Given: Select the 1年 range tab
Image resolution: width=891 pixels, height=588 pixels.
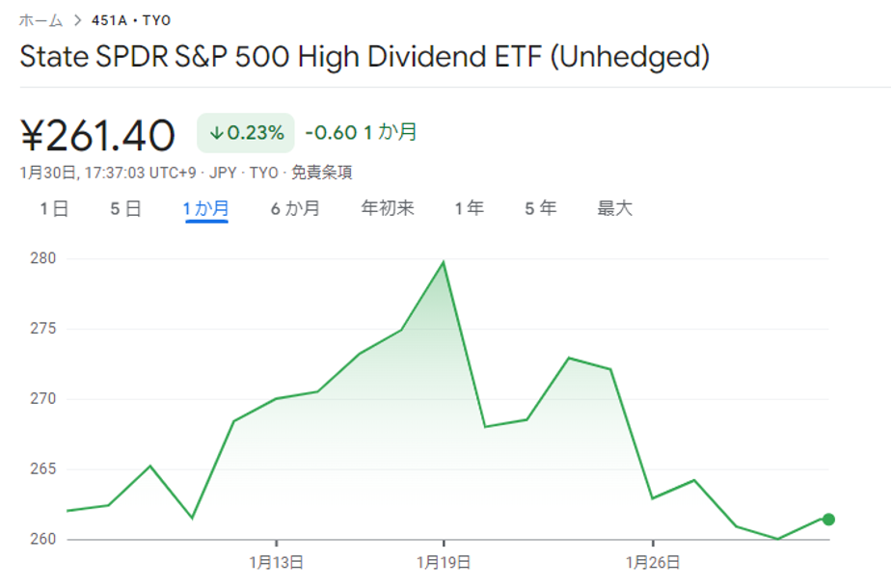Looking at the screenshot, I should click(470, 208).
